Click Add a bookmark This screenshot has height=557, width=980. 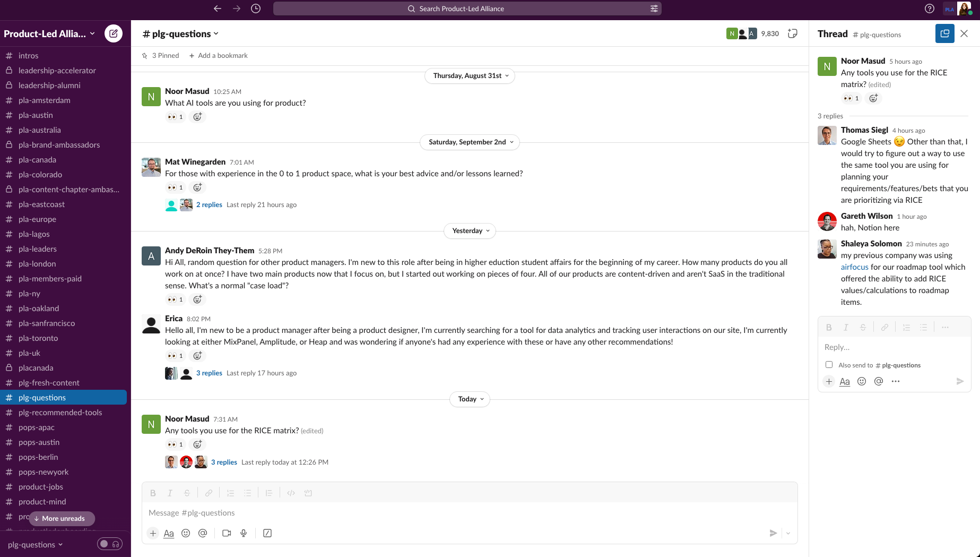(x=218, y=56)
